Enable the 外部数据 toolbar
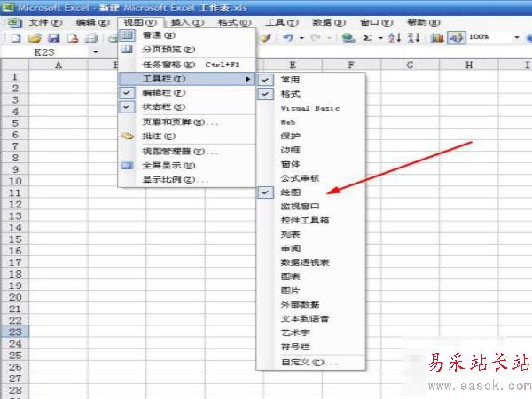This screenshot has width=532, height=399. 311,305
